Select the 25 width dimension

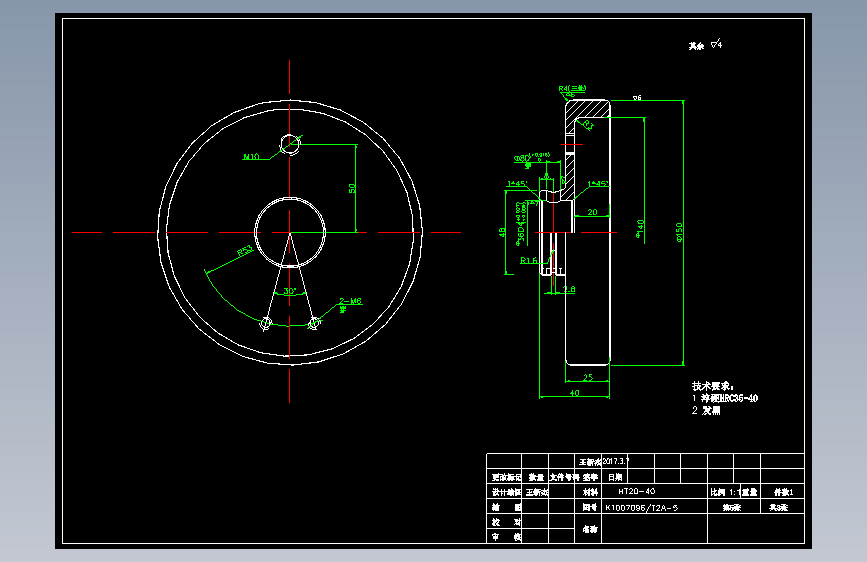(588, 377)
